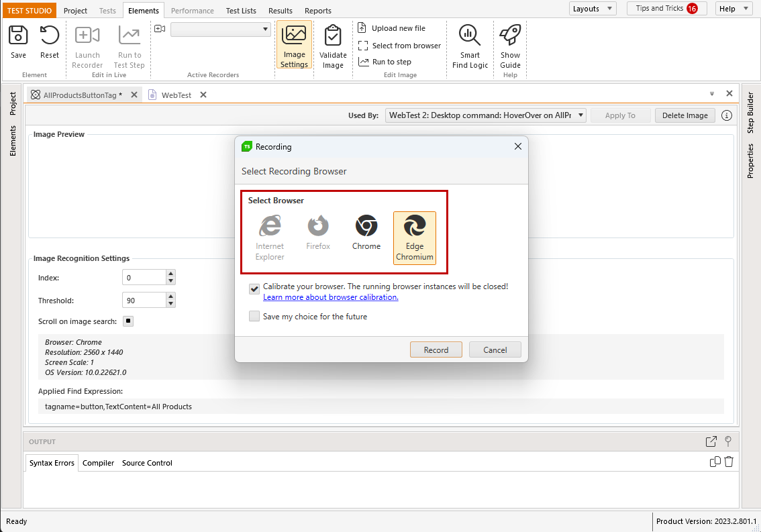Image resolution: width=761 pixels, height=532 pixels.
Task: Switch to the Performance tab
Action: 192,11
